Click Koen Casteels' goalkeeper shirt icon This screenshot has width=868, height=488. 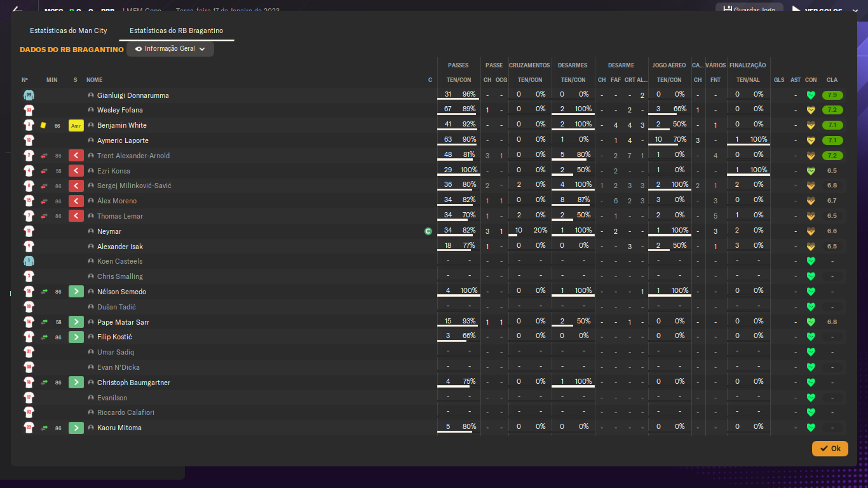[29, 261]
